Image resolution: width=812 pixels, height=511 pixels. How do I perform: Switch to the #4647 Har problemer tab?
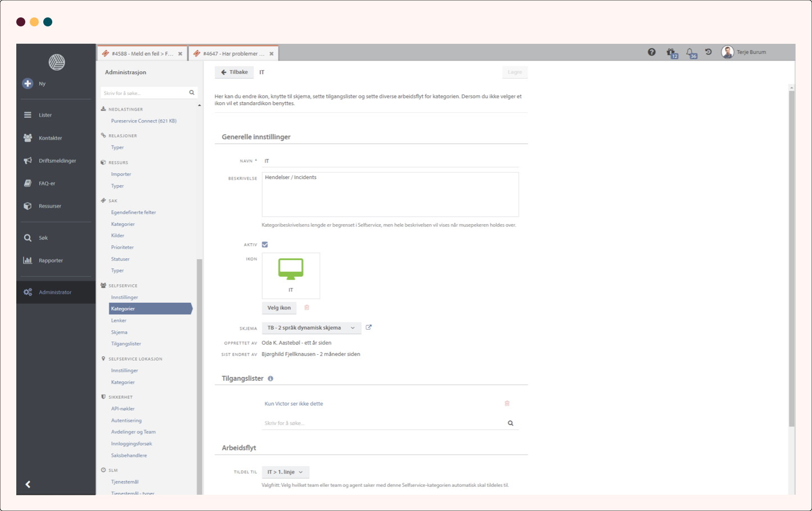233,54
